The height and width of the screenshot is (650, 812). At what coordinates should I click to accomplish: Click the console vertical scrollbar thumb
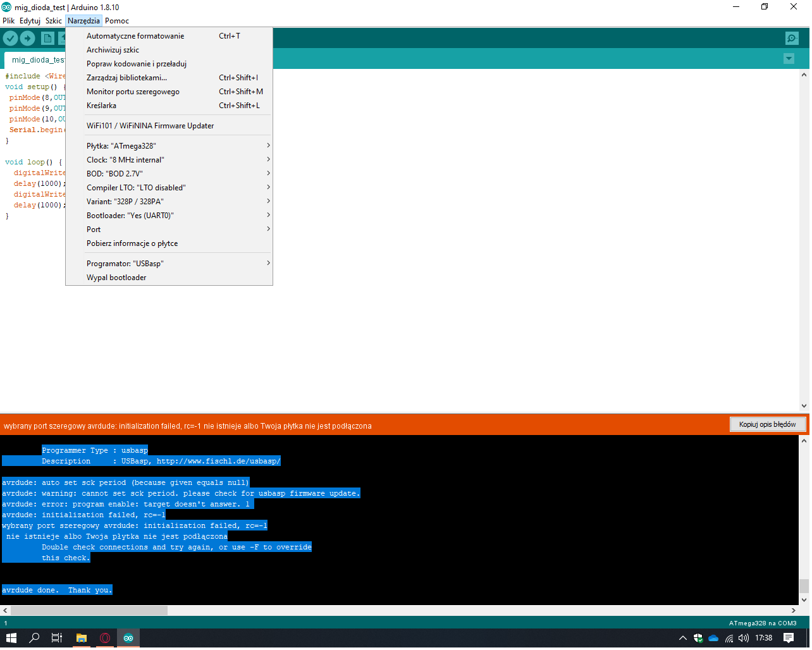(804, 586)
